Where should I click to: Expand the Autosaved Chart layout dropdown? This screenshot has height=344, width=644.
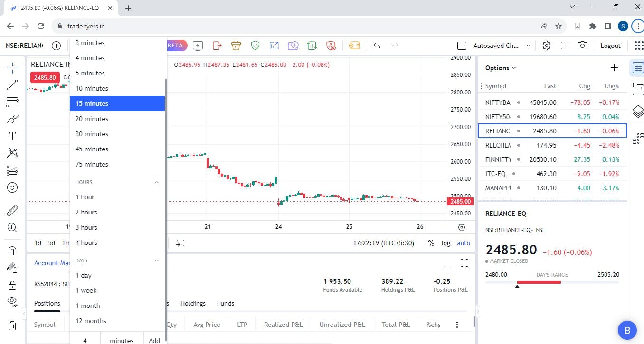tap(528, 46)
